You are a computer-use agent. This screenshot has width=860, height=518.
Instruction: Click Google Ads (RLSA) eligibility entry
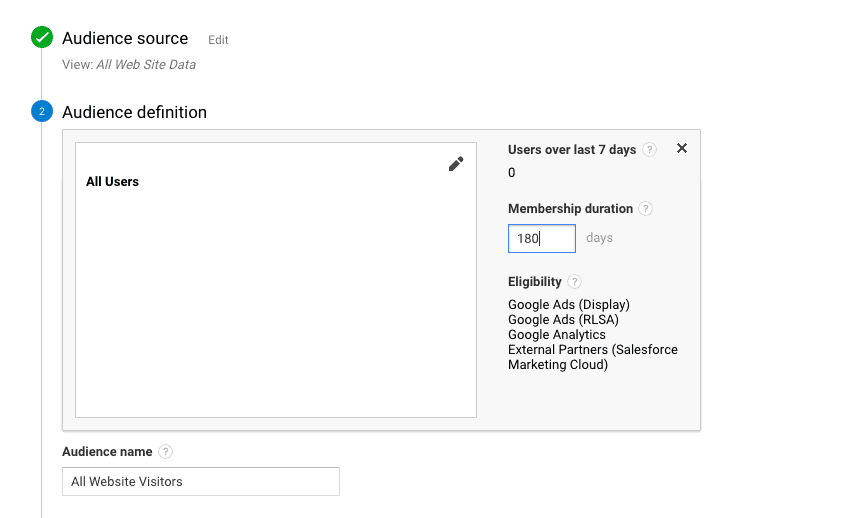(x=563, y=320)
